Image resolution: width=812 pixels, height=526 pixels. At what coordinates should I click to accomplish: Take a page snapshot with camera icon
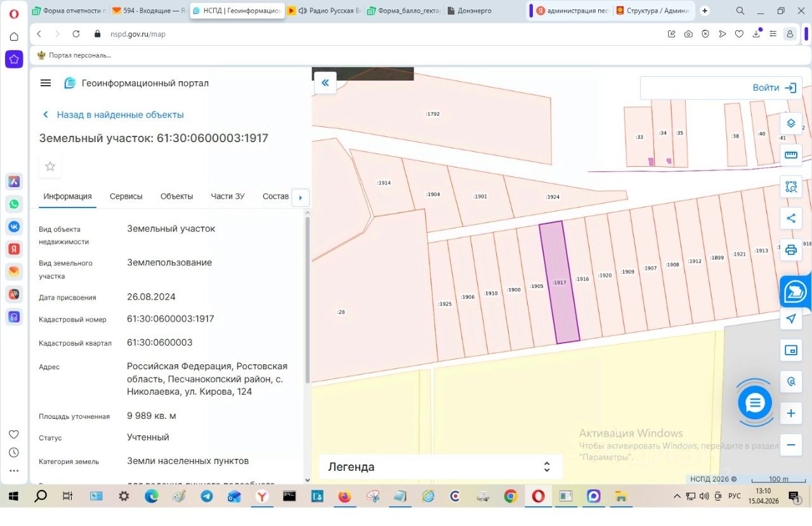tap(688, 34)
